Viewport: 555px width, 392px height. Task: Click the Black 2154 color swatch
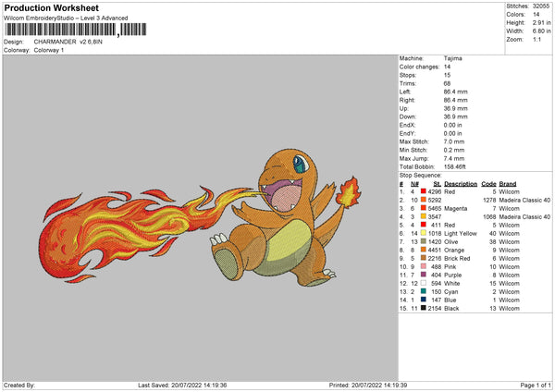coord(424,308)
